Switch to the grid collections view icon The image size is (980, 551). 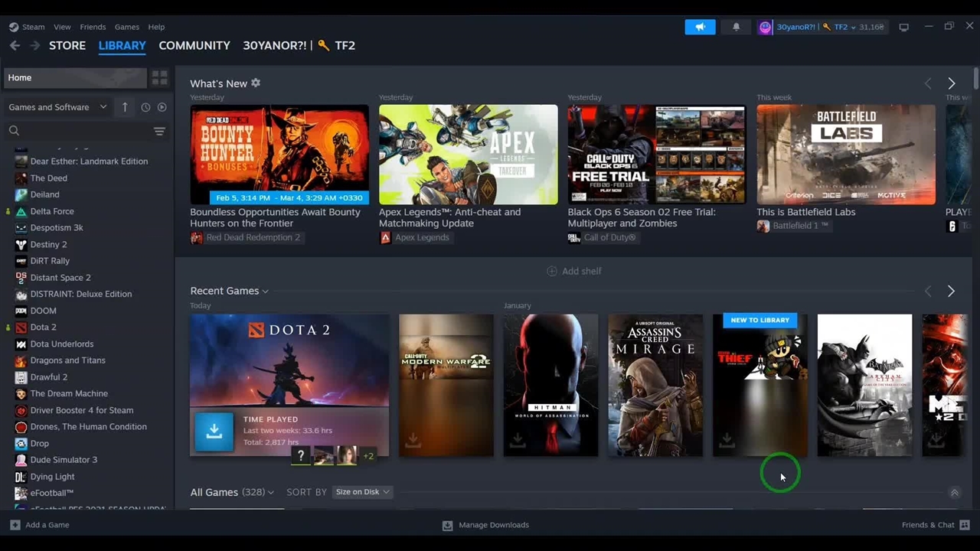pos(159,77)
